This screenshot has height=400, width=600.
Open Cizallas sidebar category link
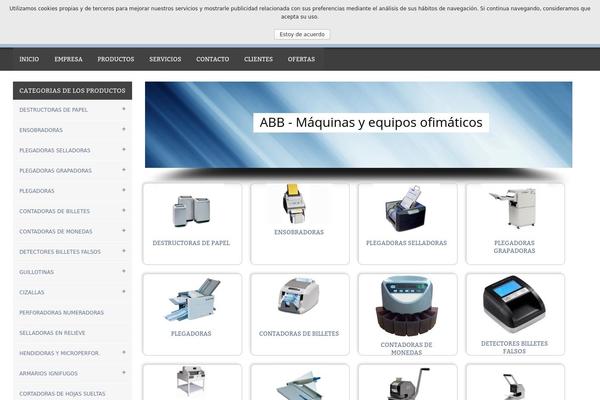(x=32, y=292)
